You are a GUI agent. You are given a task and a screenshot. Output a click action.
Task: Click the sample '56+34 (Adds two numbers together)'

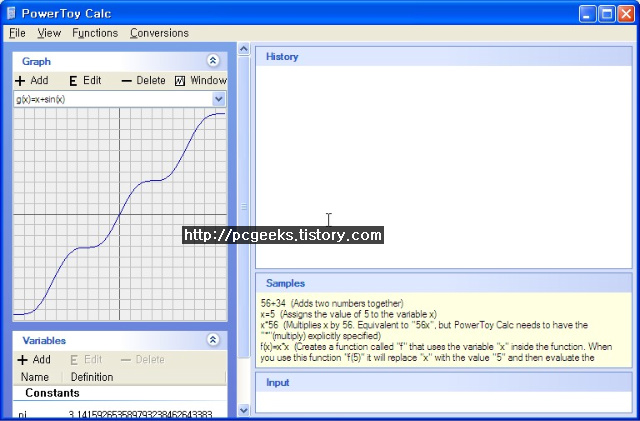click(x=332, y=303)
